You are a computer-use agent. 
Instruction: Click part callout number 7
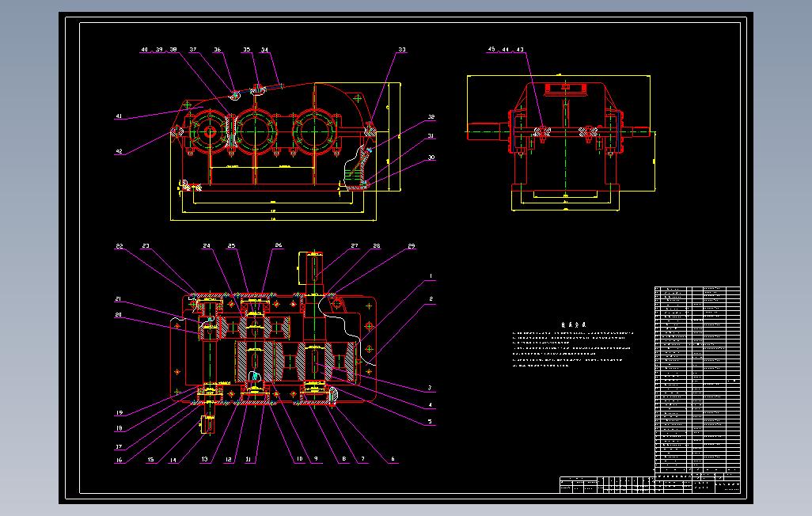click(x=363, y=458)
